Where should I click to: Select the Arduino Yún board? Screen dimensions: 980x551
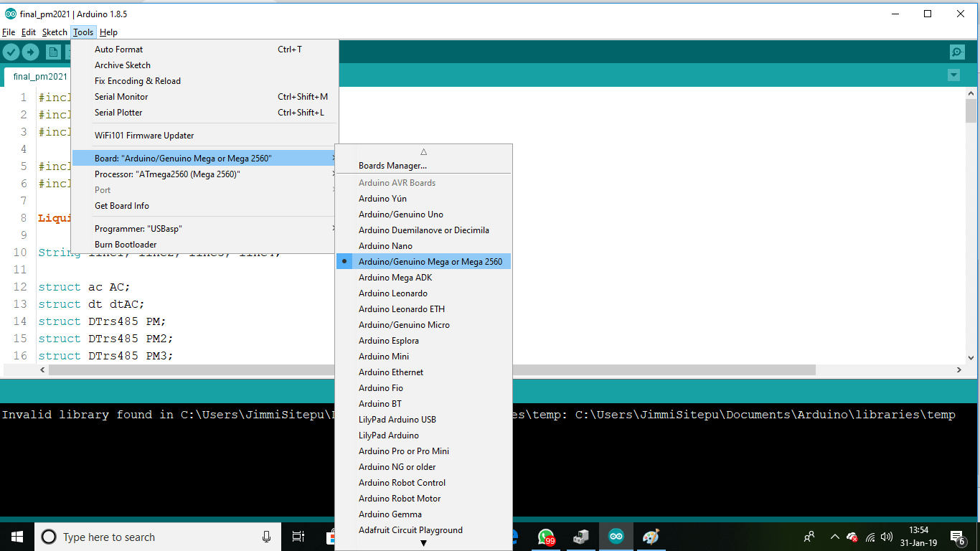pos(423,199)
